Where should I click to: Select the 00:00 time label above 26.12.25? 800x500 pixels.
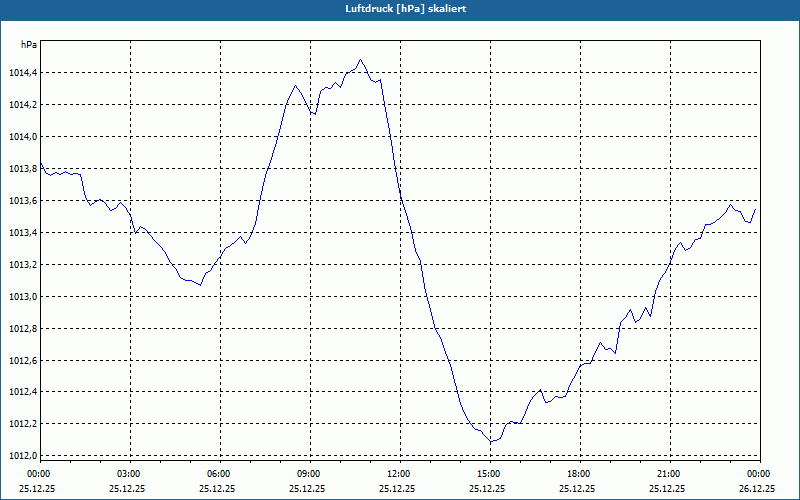tap(760, 474)
